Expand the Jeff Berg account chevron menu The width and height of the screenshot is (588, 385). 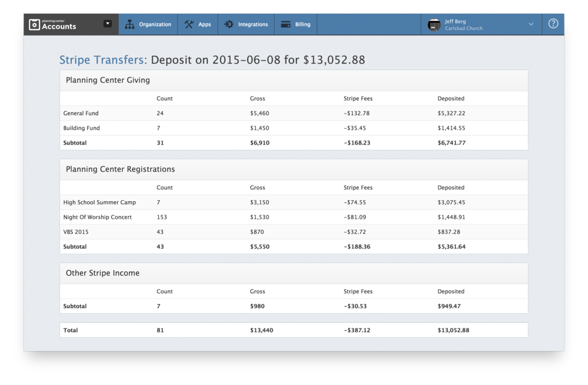(x=531, y=24)
